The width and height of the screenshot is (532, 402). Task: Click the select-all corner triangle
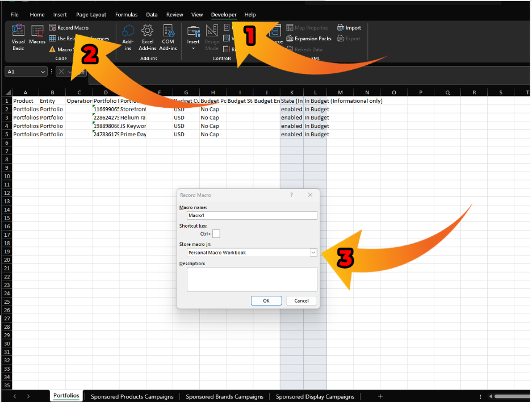point(7,93)
